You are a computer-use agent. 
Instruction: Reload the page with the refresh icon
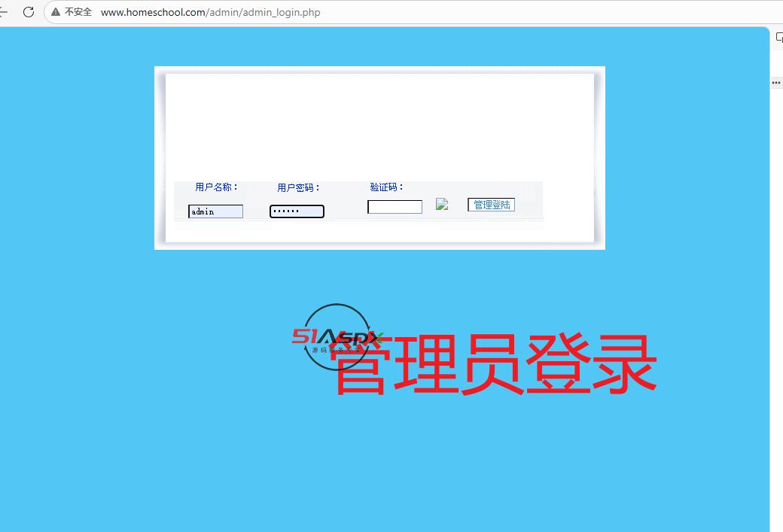pyautogui.click(x=29, y=12)
